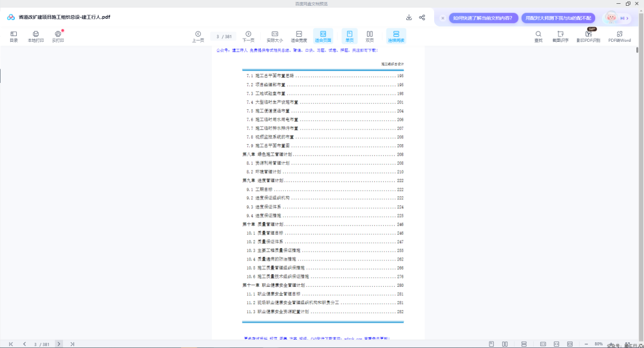Go to previous page in bottom bar
644x348 pixels.
coord(24,344)
